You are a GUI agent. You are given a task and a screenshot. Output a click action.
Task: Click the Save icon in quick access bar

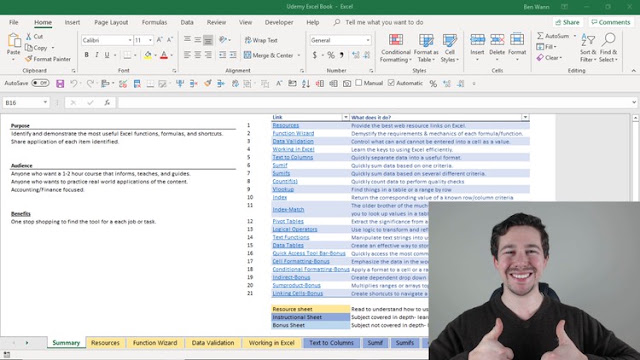(60, 84)
